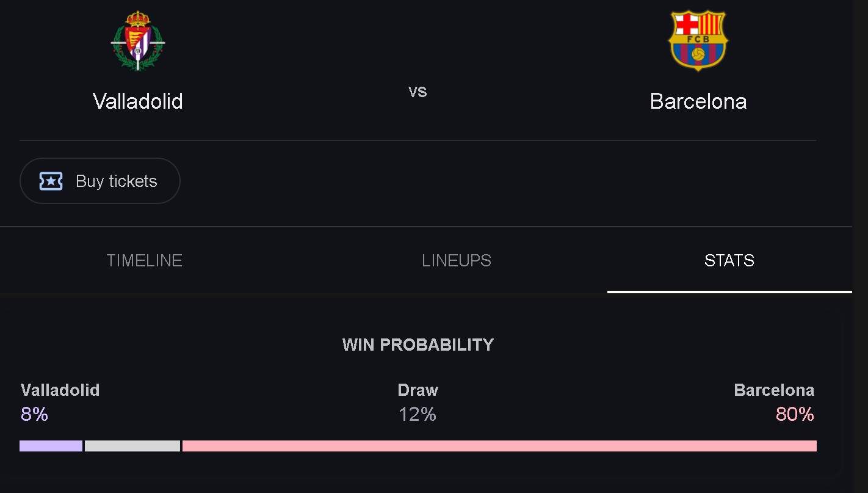Click the Valladolid label under win probability
868x493 pixels.
[60, 390]
